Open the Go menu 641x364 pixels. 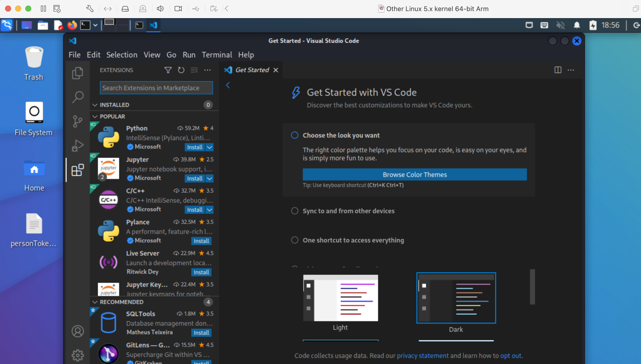point(171,55)
